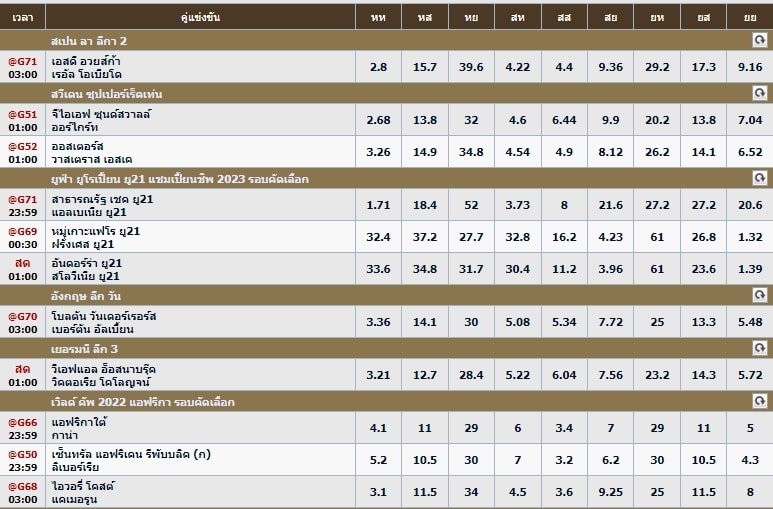Open the ลิเบอร์เรีย match row team names
The height and width of the screenshot is (509, 773).
click(131, 460)
